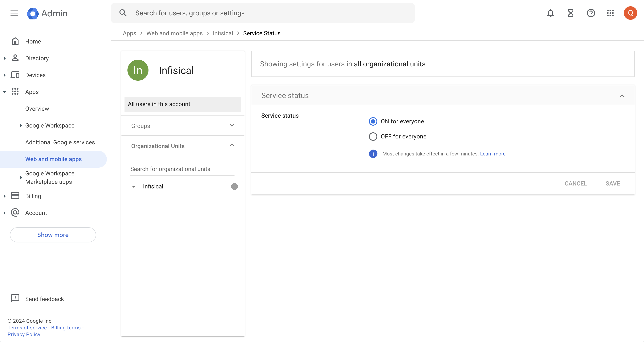Open Billing terms link
The image size is (644, 342).
[66, 328]
